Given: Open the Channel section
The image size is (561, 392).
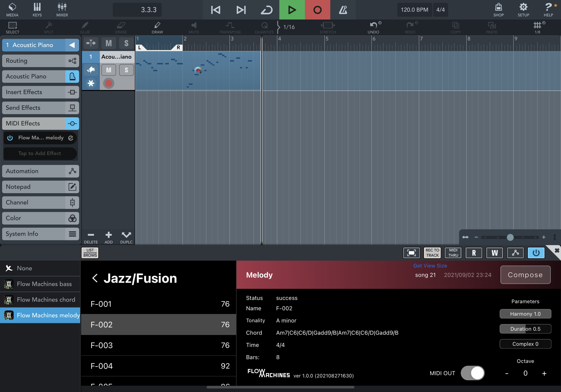Looking at the screenshot, I should (x=41, y=202).
